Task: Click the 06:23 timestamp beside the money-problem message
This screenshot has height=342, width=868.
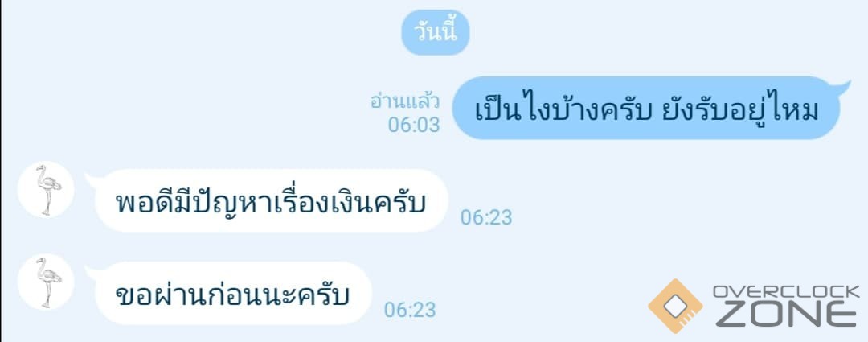Action: [x=486, y=217]
